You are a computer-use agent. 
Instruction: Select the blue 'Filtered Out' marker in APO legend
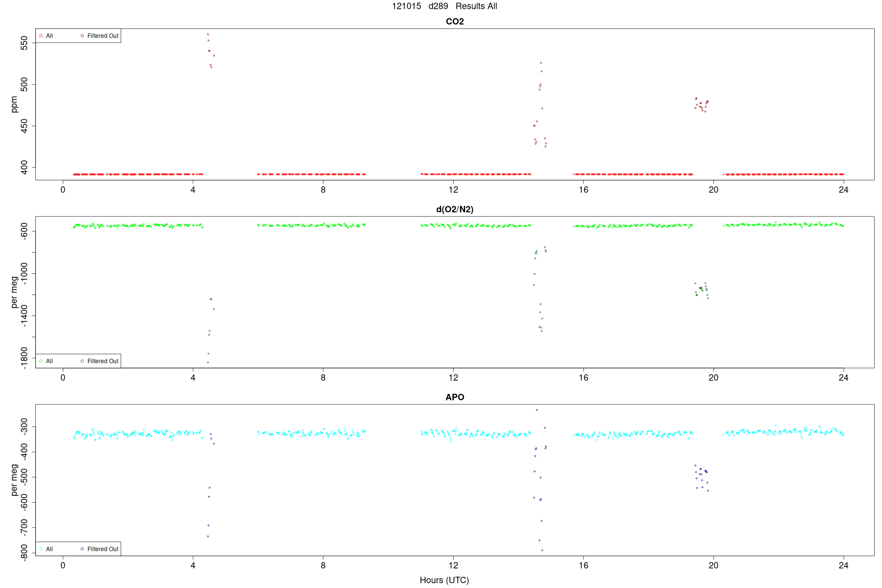tap(82, 549)
